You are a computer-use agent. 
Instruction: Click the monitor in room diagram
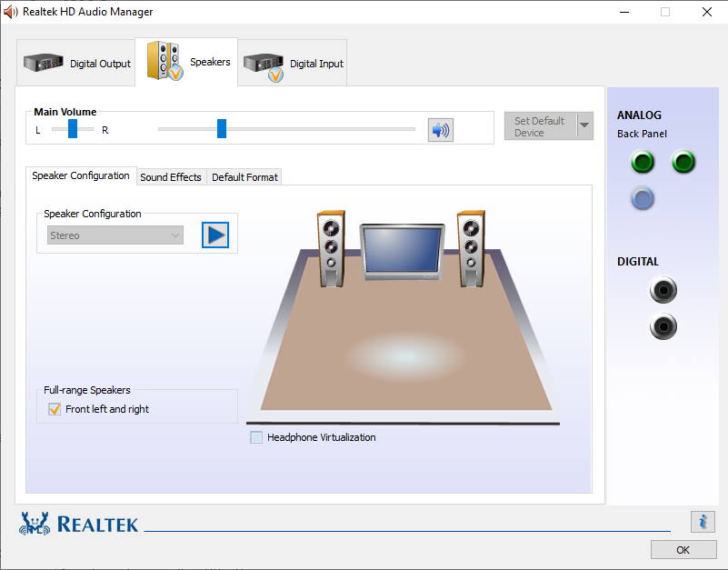point(402,252)
